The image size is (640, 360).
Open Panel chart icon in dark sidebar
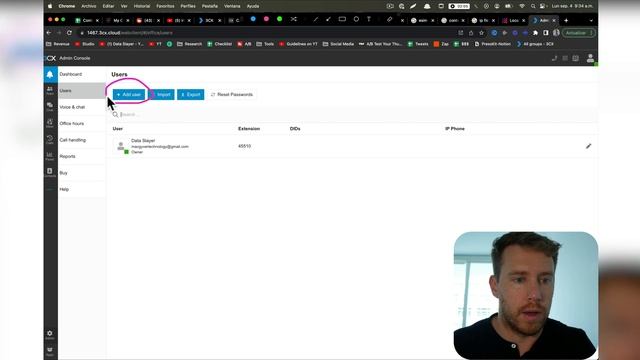[50, 156]
